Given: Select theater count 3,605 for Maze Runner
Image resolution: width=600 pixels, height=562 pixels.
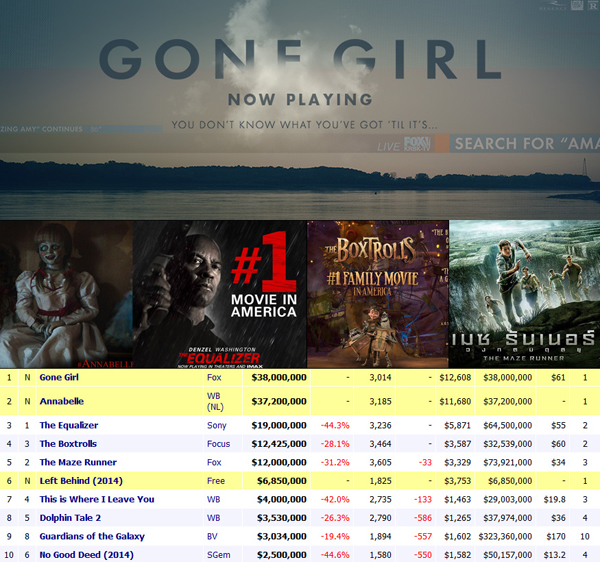Looking at the screenshot, I should 380,462.
